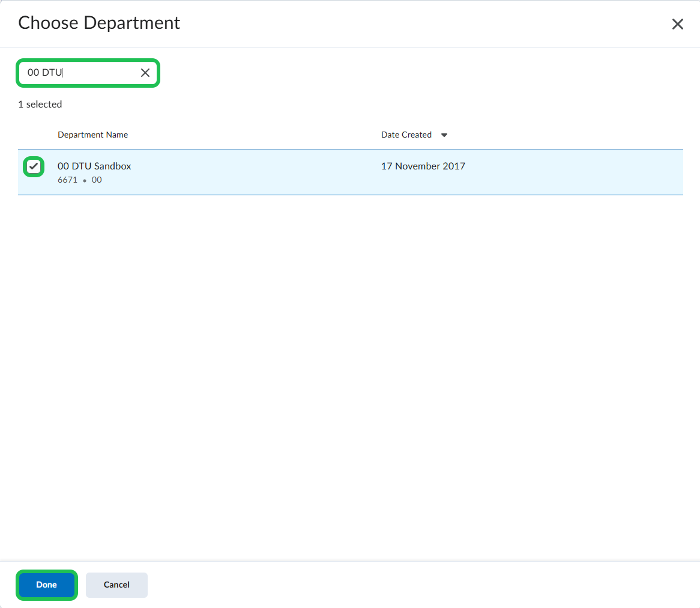Click the blank header cell above the checkbox
The image size is (700, 608).
34,135
